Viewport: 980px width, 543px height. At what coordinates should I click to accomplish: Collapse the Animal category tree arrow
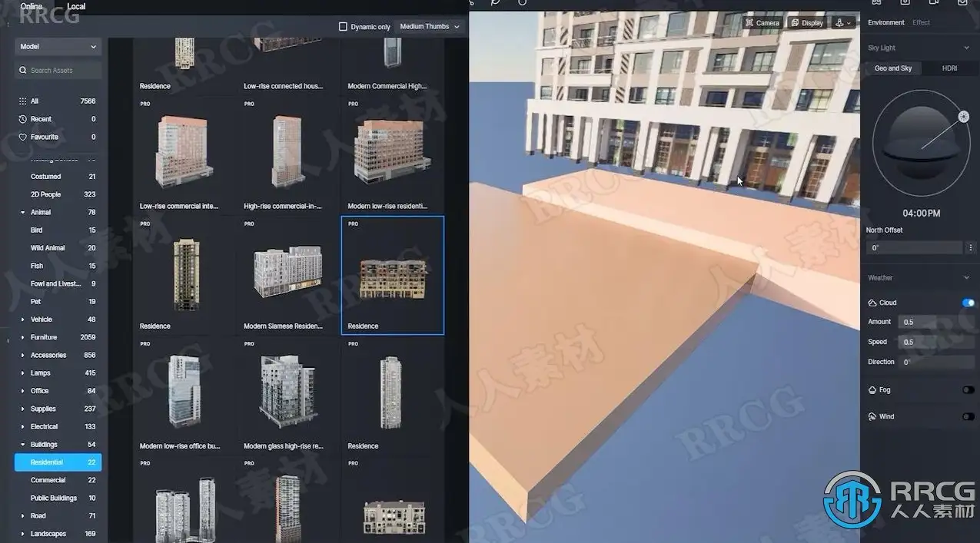22,213
